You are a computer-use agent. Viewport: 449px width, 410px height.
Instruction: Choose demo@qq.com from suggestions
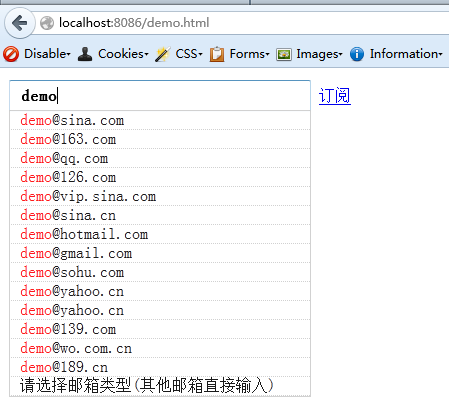tap(160, 158)
